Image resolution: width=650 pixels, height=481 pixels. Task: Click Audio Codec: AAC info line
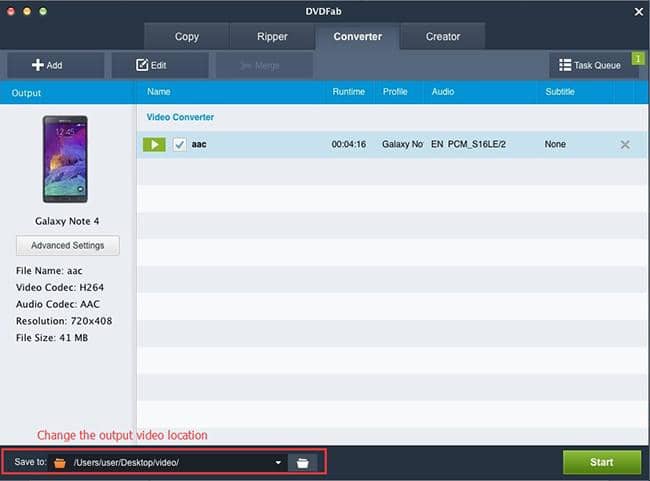[58, 304]
